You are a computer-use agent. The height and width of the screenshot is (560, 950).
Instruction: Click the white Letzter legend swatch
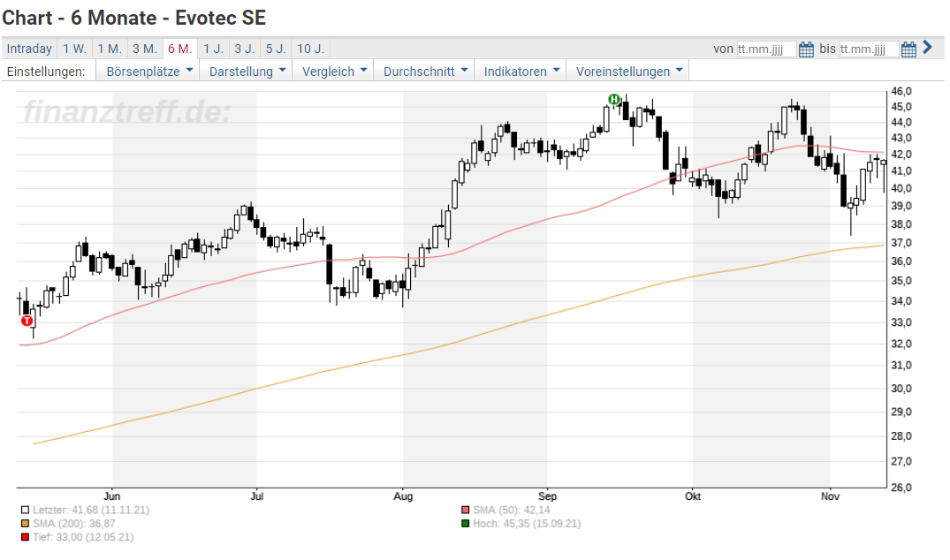(x=25, y=511)
